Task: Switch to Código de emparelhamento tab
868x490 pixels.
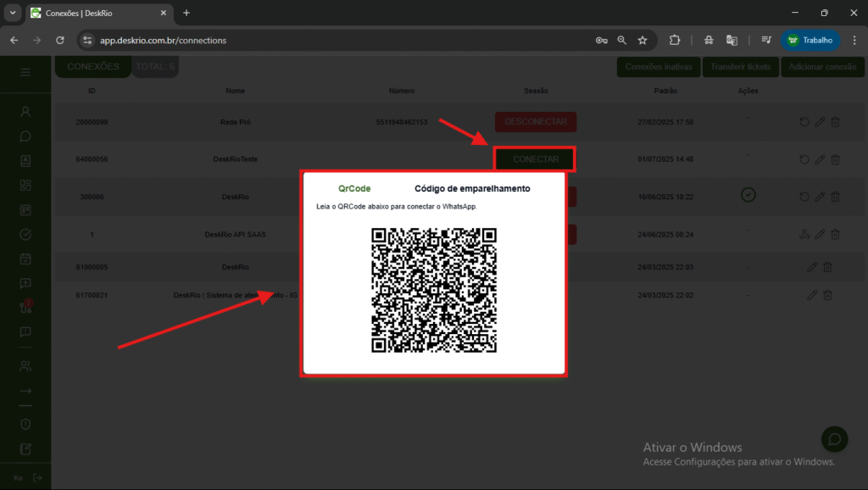Action: (x=472, y=189)
